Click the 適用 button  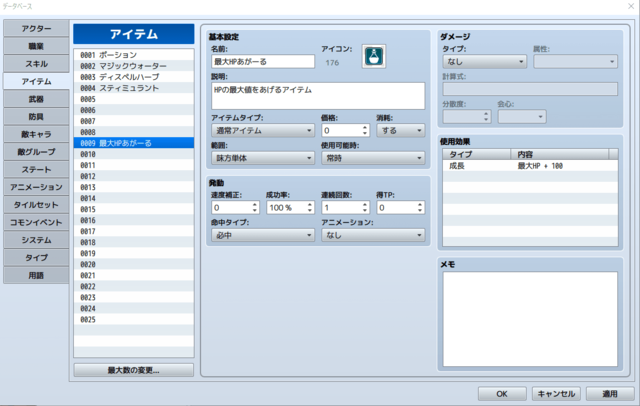point(610,394)
